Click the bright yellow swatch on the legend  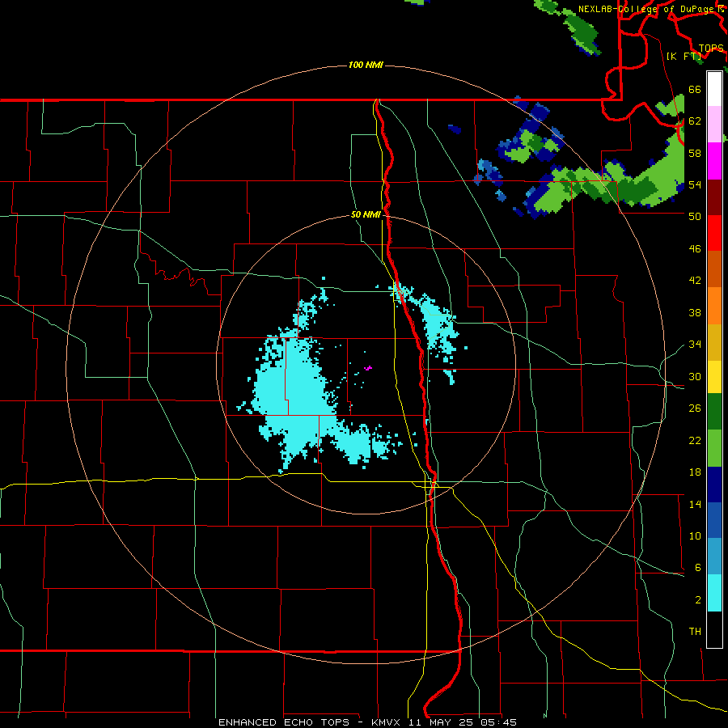click(714, 377)
